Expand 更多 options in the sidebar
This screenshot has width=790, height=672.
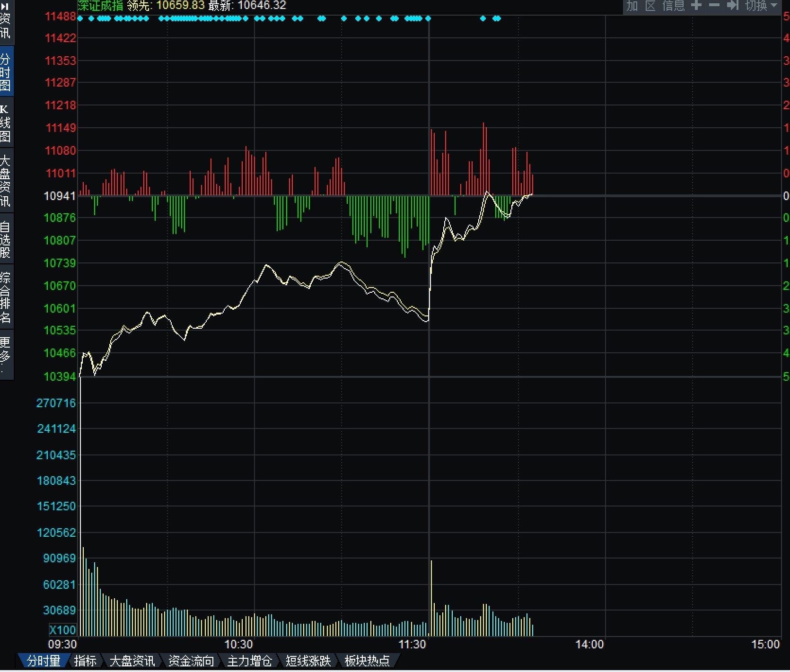click(x=5, y=355)
